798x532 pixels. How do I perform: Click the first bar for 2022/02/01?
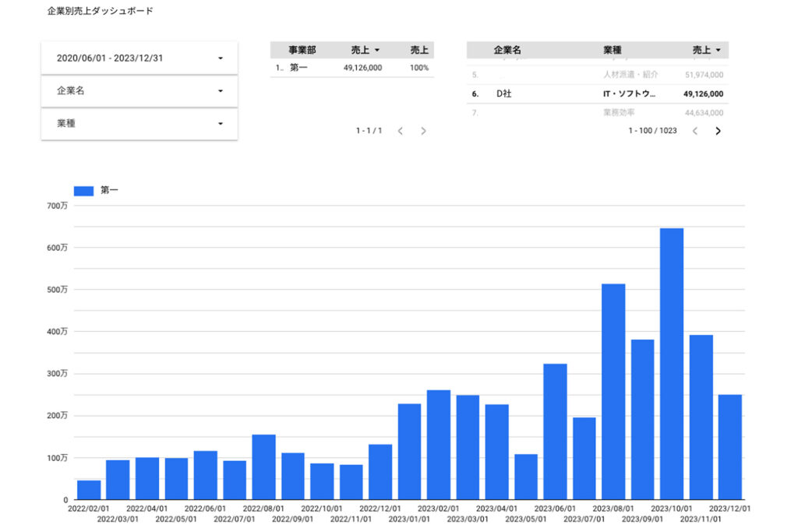pos(89,490)
